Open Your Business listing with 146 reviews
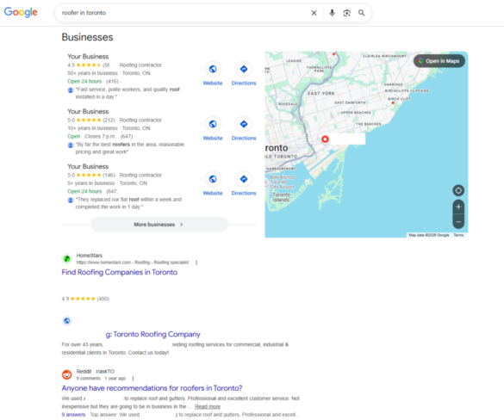The image size is (504, 420). click(x=88, y=166)
